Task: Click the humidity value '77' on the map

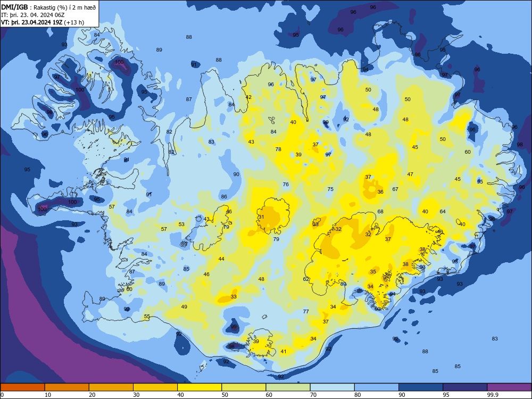Action: [306, 311]
